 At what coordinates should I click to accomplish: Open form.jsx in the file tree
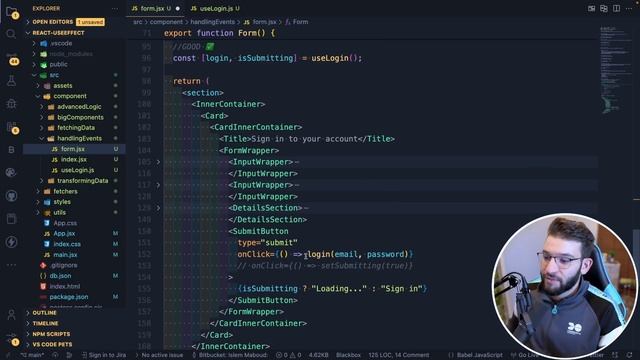(73, 149)
